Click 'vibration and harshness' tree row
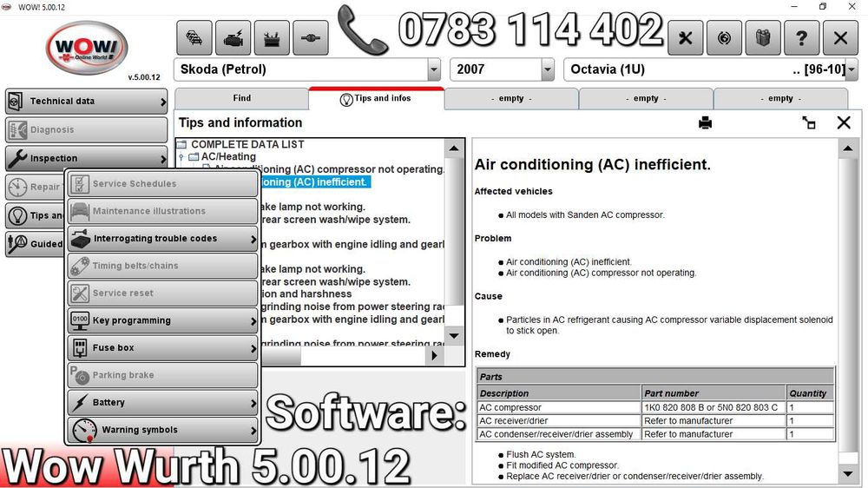This screenshot has width=868, height=488. point(306,294)
